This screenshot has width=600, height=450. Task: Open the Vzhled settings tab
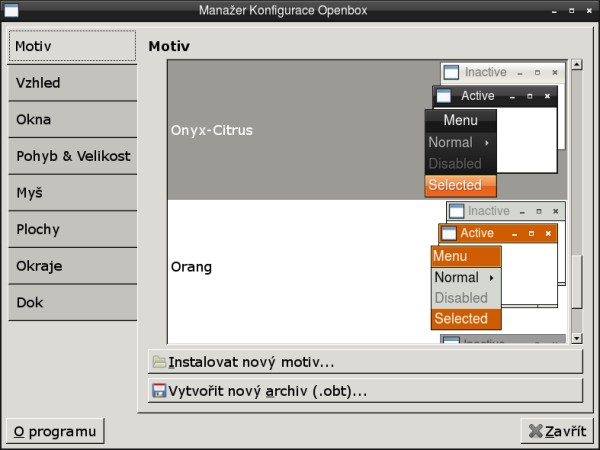click(72, 83)
